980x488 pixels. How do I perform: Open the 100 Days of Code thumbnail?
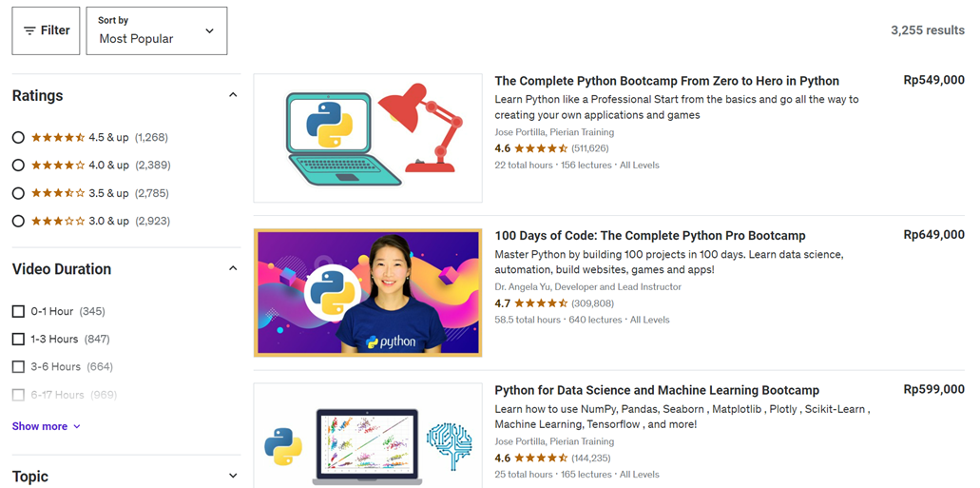(368, 292)
